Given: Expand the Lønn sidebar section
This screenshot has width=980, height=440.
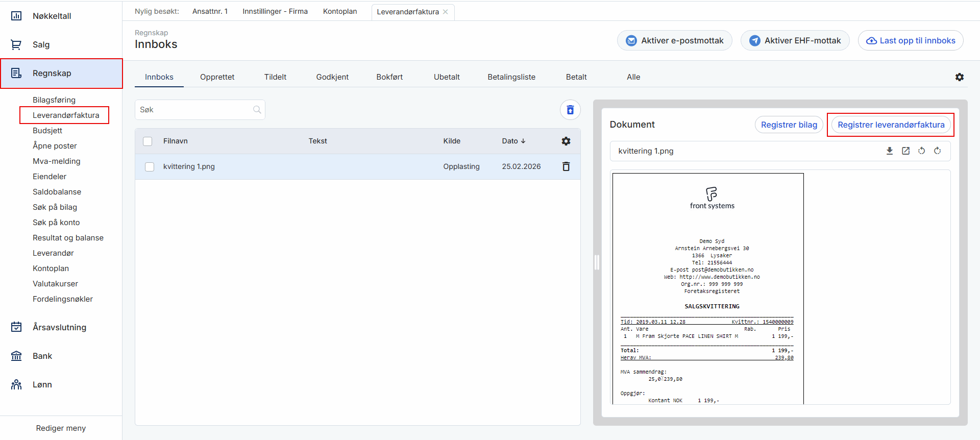Looking at the screenshot, I should [x=42, y=384].
